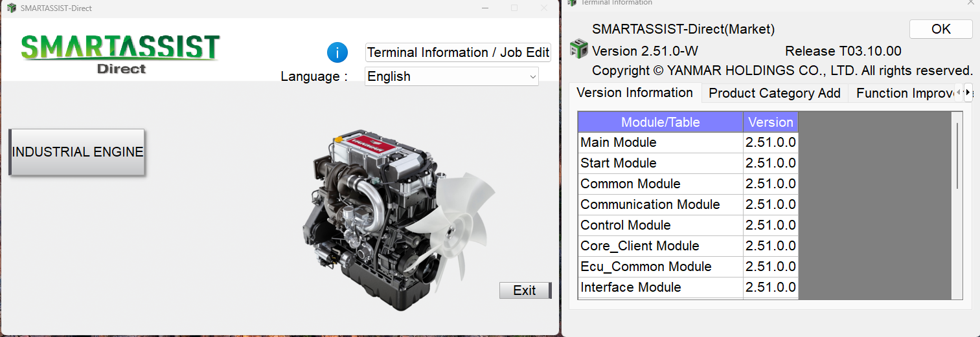Viewport: 980px width, 337px height.
Task: Maximize the SMARTASSIST-Direct window
Action: 514,8
